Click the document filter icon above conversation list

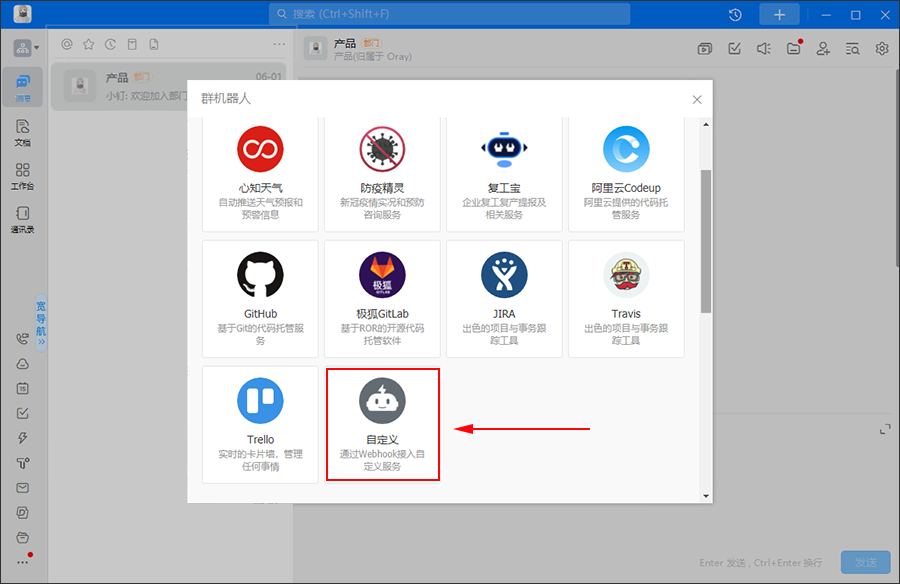[154, 44]
